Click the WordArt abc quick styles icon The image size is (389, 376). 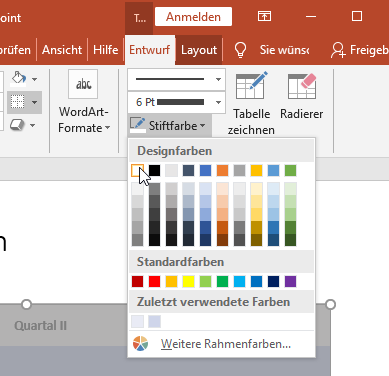[x=83, y=84]
